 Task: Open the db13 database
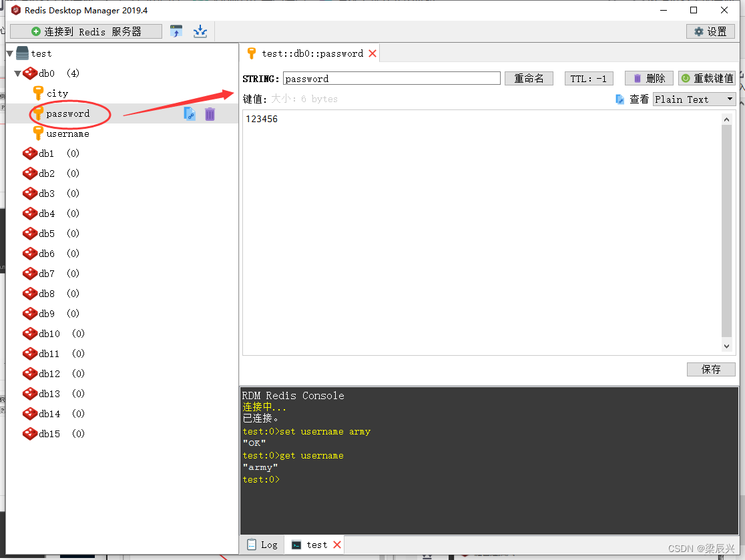53,393
